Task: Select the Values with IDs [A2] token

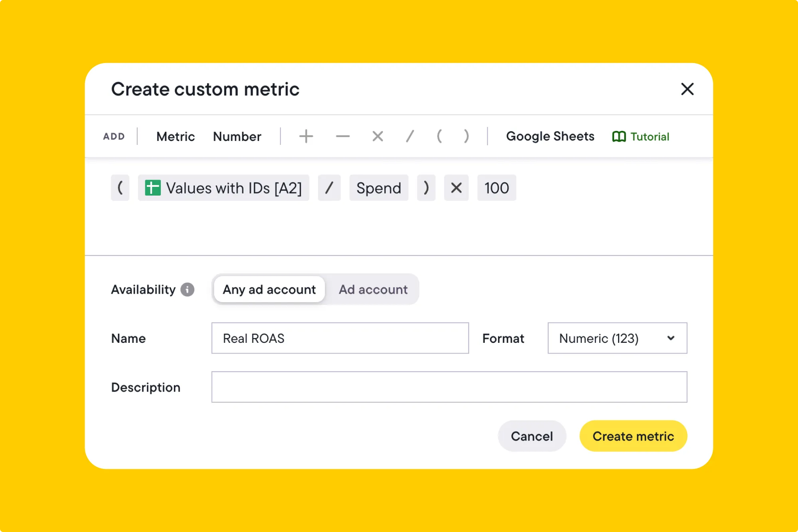Action: pos(223,188)
